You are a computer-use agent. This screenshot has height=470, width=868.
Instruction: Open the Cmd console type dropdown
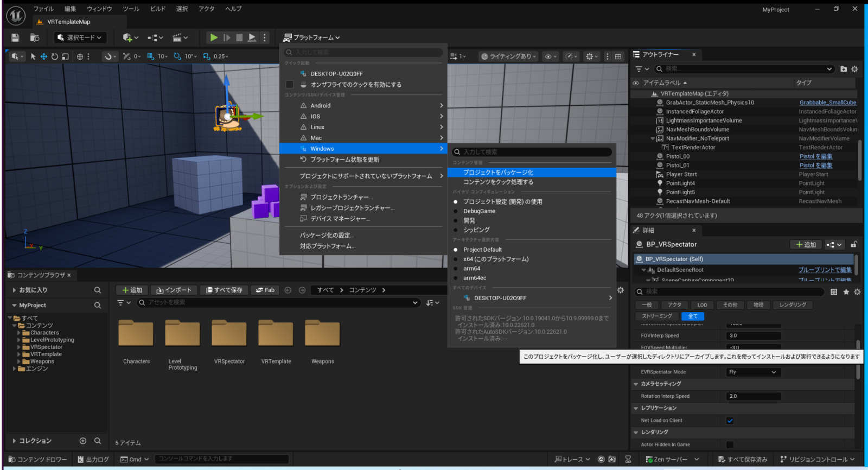[135, 459]
